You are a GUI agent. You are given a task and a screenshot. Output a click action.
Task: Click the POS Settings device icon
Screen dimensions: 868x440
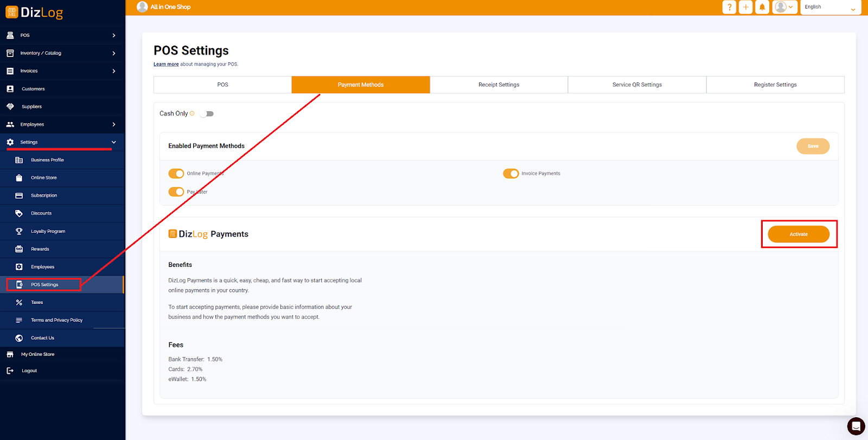pyautogui.click(x=19, y=284)
